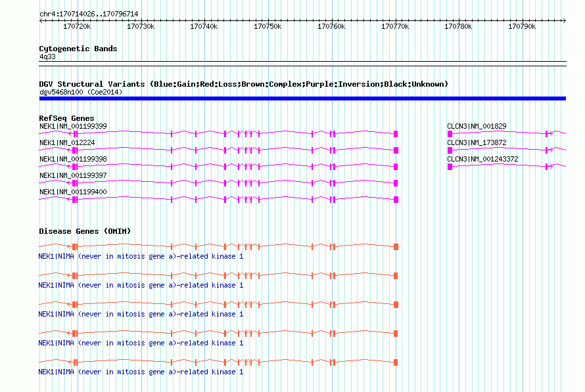The width and height of the screenshot is (585, 392).
Task: Click large magenta exon ending NEK1|NM_001199400 transcript
Action: pos(396,200)
